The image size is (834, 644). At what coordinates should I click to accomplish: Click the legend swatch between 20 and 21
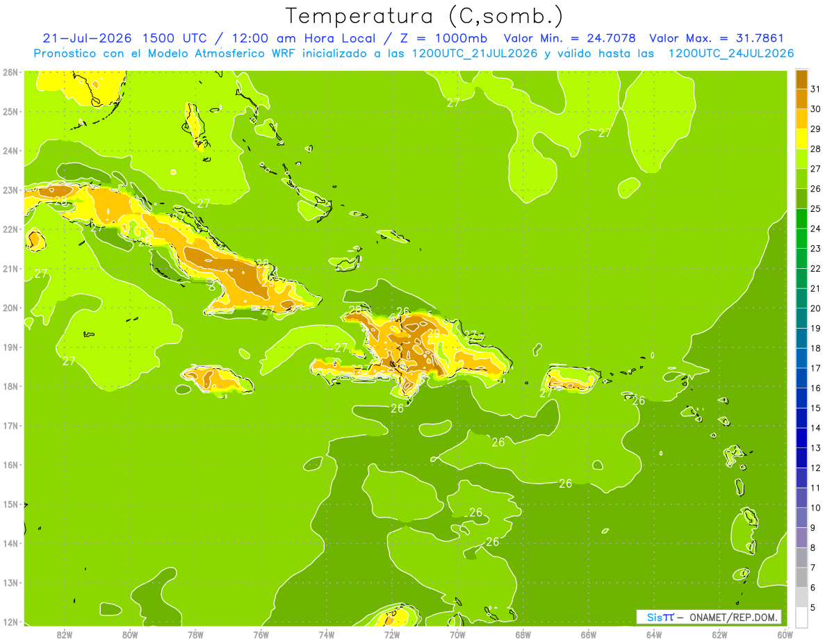click(x=801, y=299)
